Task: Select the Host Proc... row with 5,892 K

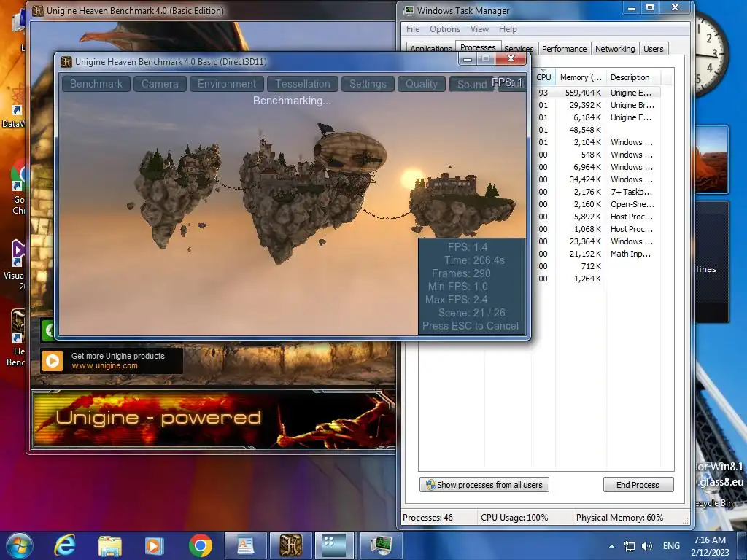Action: [x=595, y=217]
